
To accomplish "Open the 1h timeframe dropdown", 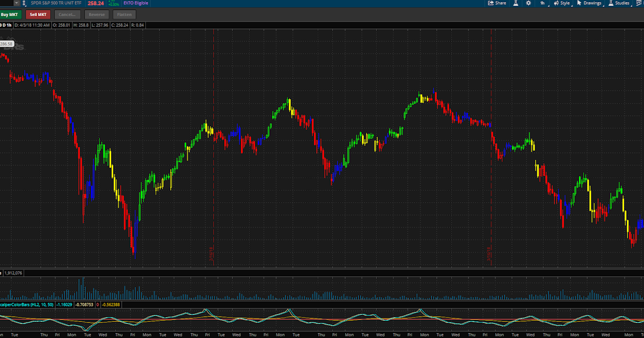I will coord(542,3).
